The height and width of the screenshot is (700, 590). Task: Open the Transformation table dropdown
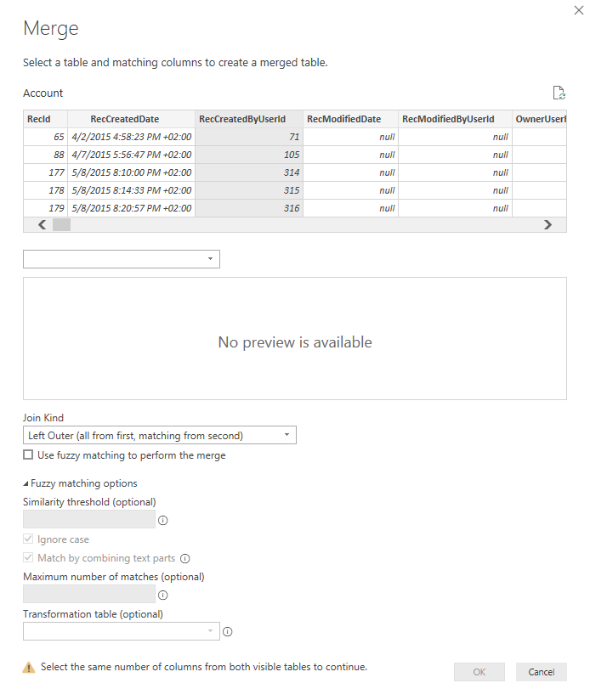[122, 631]
